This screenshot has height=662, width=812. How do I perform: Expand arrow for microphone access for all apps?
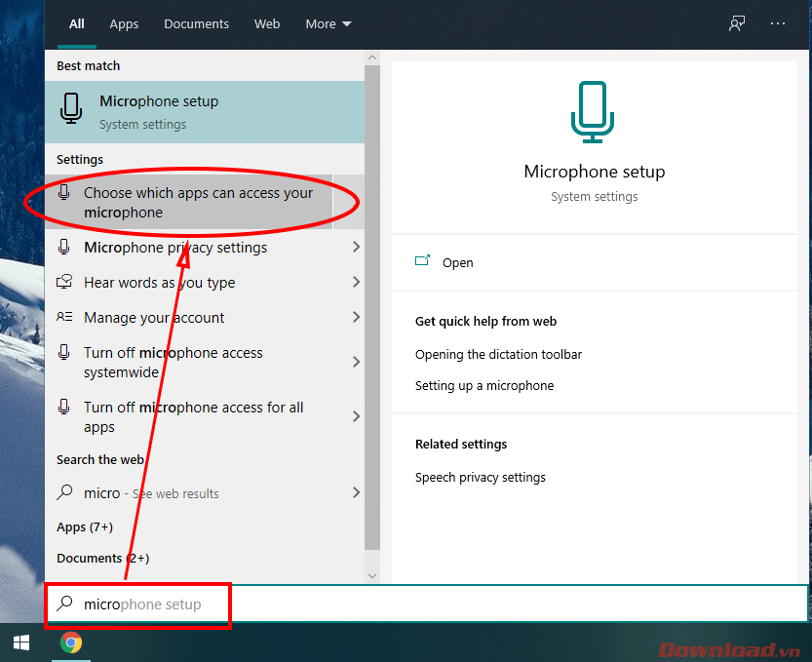357,416
